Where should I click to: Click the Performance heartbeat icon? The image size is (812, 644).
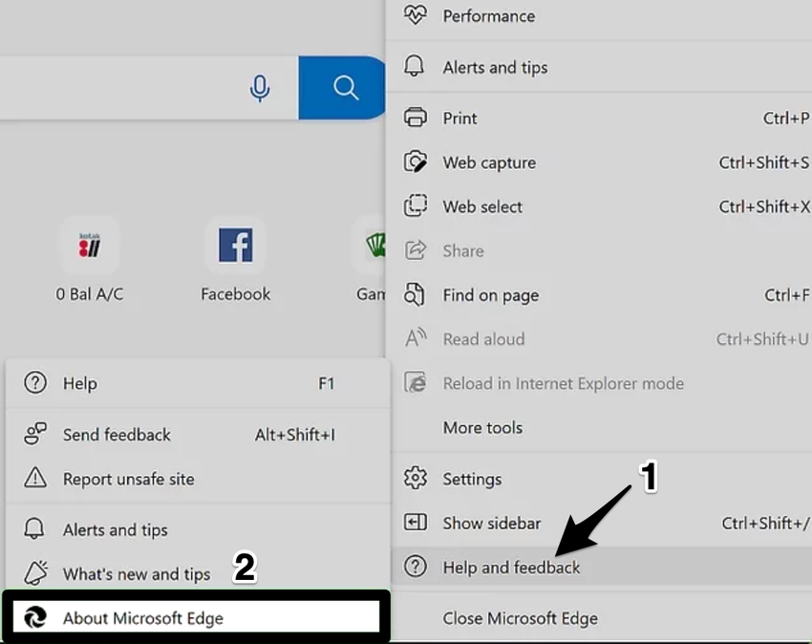coord(416,15)
